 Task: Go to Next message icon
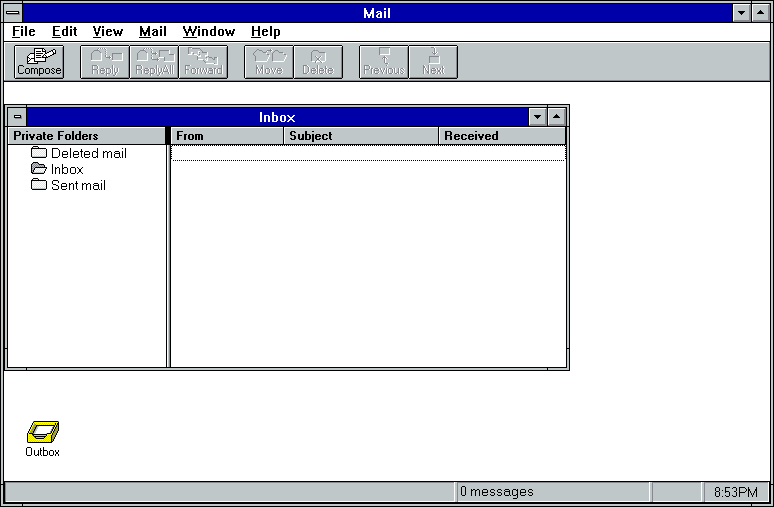pyautogui.click(x=433, y=62)
